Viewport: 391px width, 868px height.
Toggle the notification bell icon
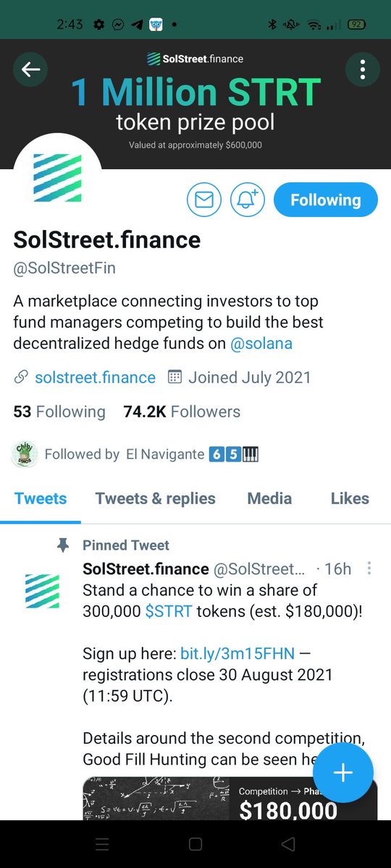248,200
